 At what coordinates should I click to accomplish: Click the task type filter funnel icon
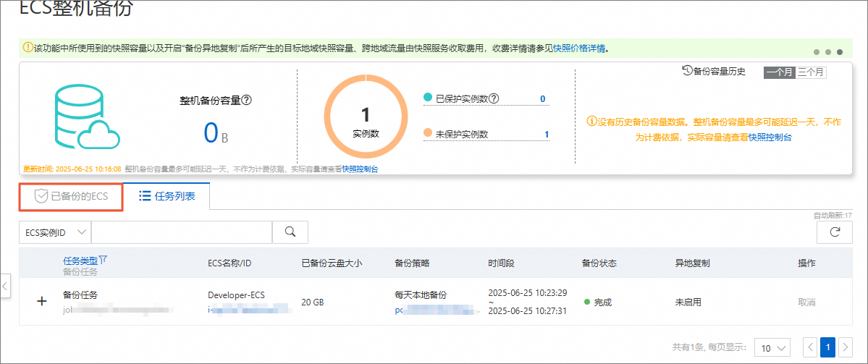coord(102,260)
